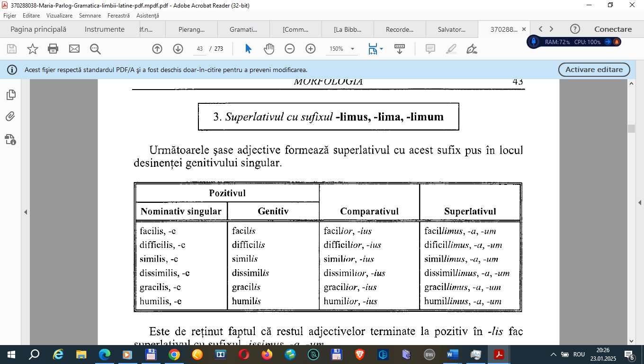
Task: Click the Save file icon
Action: [12, 49]
